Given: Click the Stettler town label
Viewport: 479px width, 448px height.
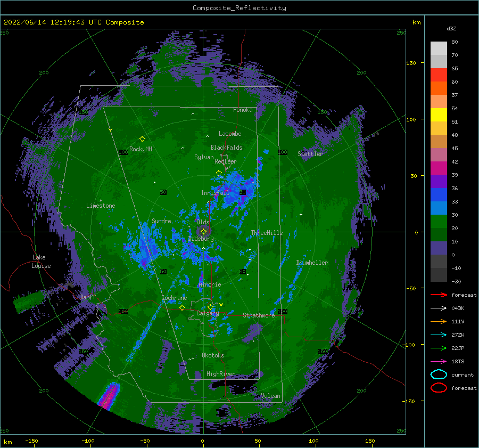Looking at the screenshot, I should click(310, 154).
